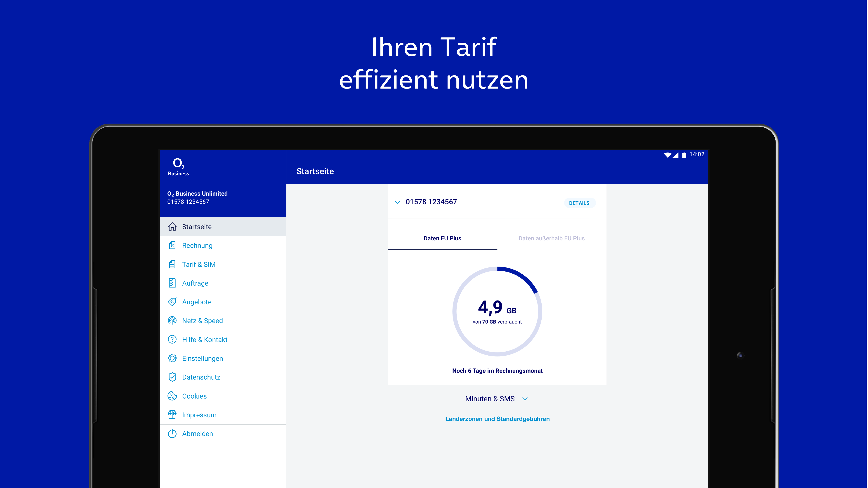Open Impressum menu entry

coord(199,415)
